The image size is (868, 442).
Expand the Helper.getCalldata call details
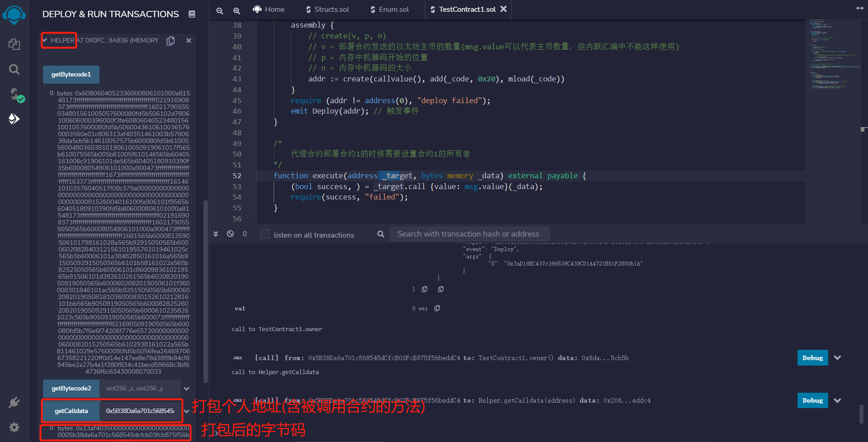pos(838,400)
